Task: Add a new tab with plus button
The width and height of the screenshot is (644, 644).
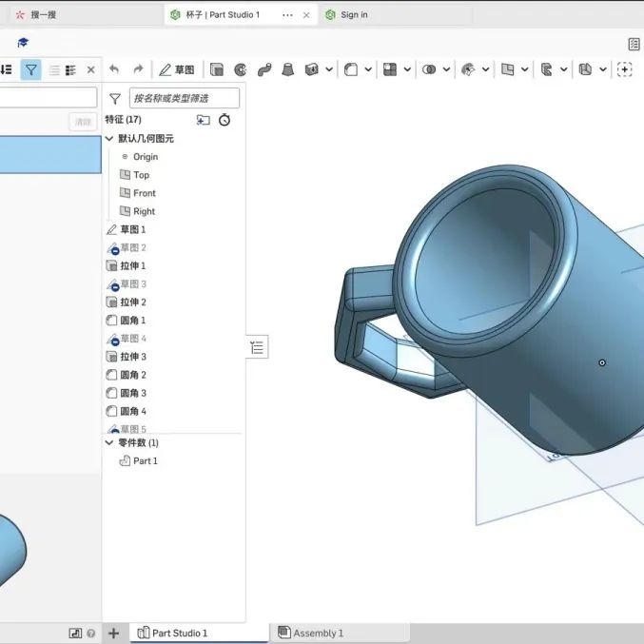Action: click(114, 633)
